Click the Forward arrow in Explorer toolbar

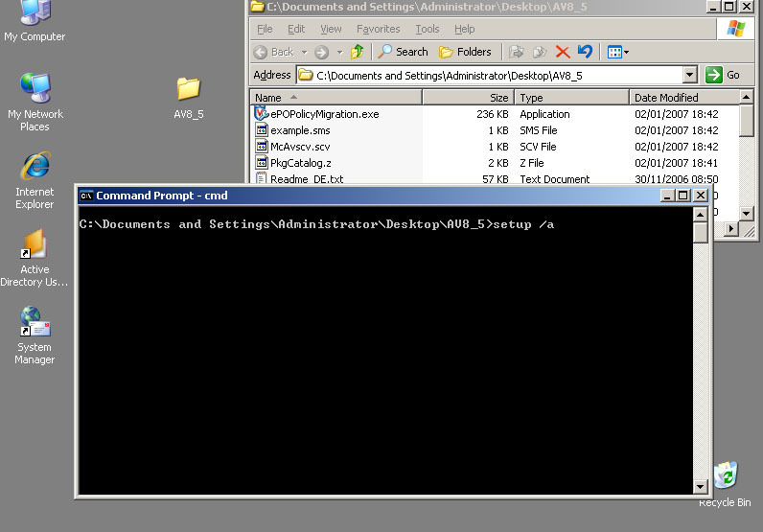321,52
